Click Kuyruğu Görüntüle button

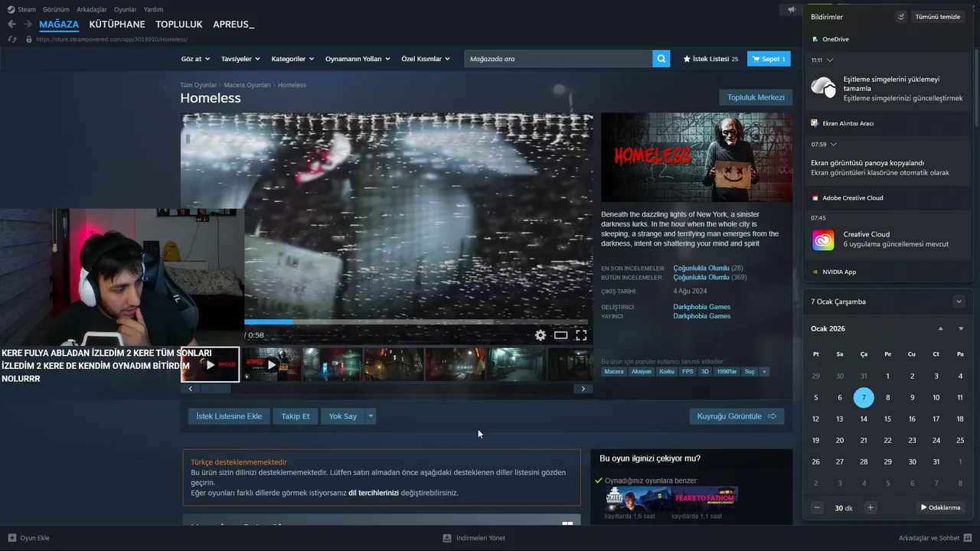point(737,416)
